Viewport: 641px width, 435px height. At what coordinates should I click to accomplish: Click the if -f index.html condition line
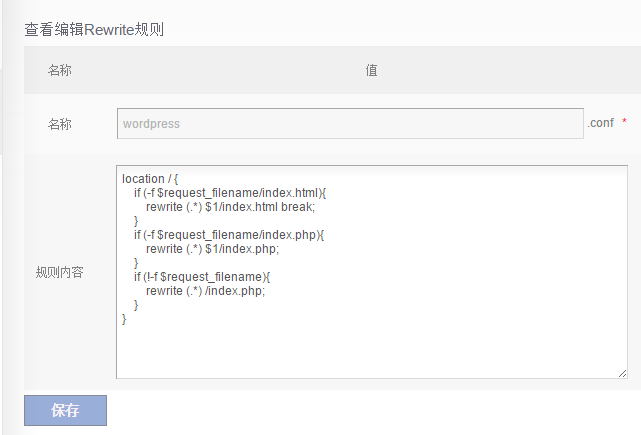point(230,192)
